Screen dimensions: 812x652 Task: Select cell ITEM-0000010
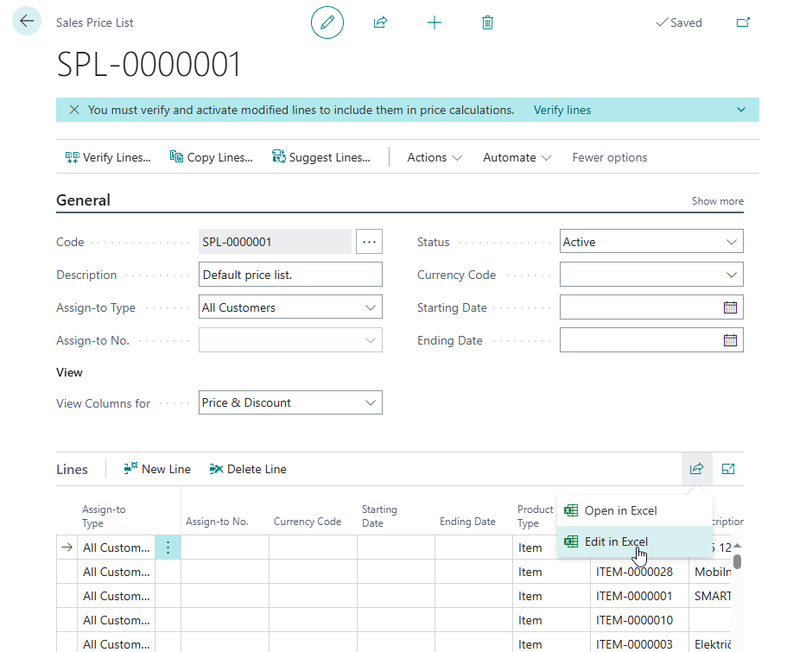[x=639, y=620]
